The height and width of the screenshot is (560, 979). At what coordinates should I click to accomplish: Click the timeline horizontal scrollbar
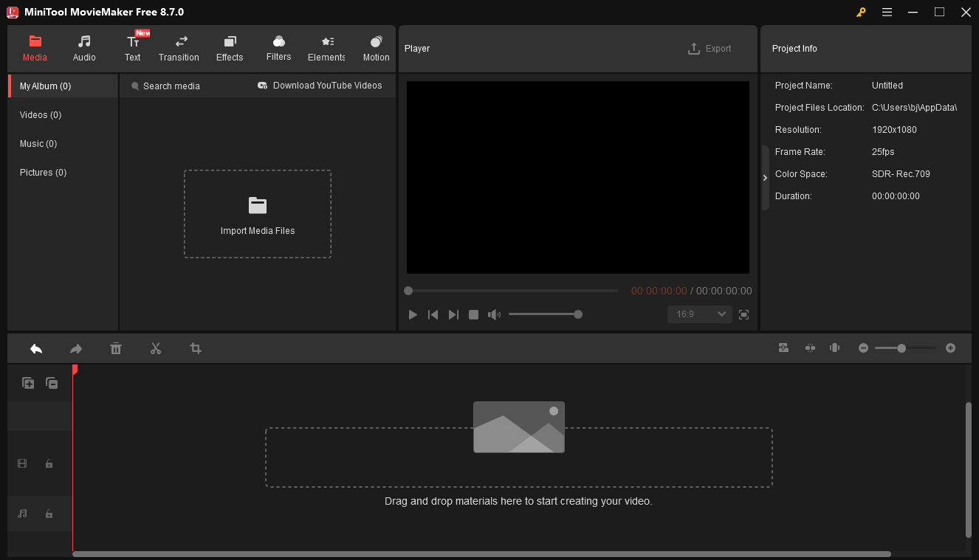[481, 554]
